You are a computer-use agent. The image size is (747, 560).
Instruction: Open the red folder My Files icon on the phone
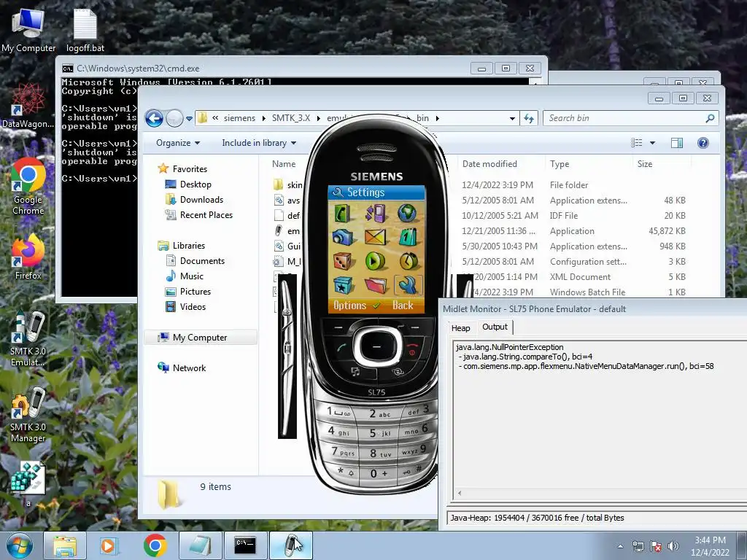point(376,285)
